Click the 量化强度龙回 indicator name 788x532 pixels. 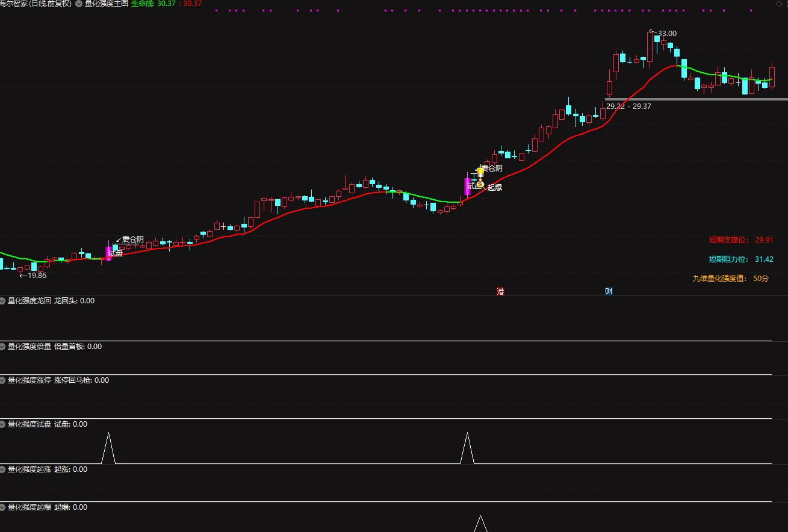pyautogui.click(x=29, y=300)
